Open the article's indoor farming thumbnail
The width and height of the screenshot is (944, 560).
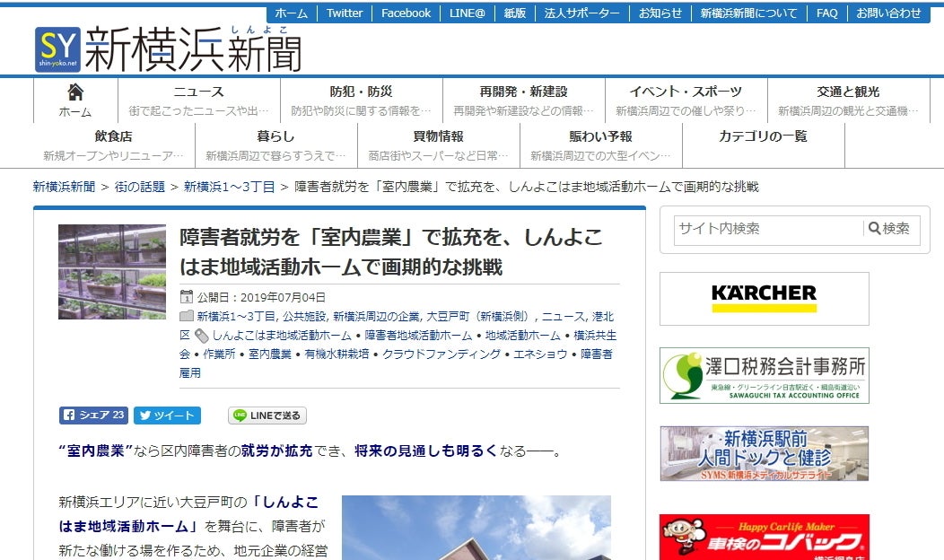(x=112, y=272)
